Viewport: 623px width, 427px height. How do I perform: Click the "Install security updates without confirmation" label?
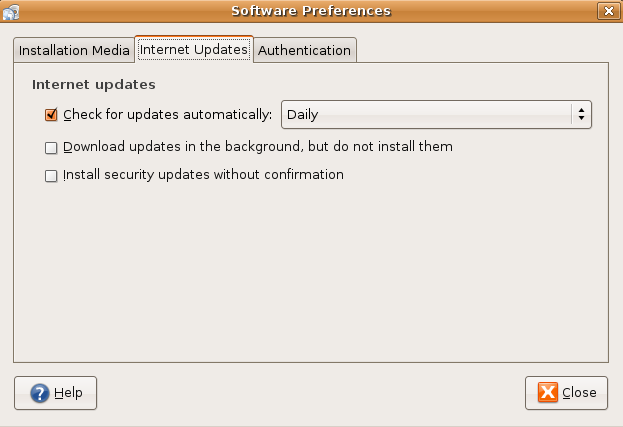pyautogui.click(x=203, y=175)
